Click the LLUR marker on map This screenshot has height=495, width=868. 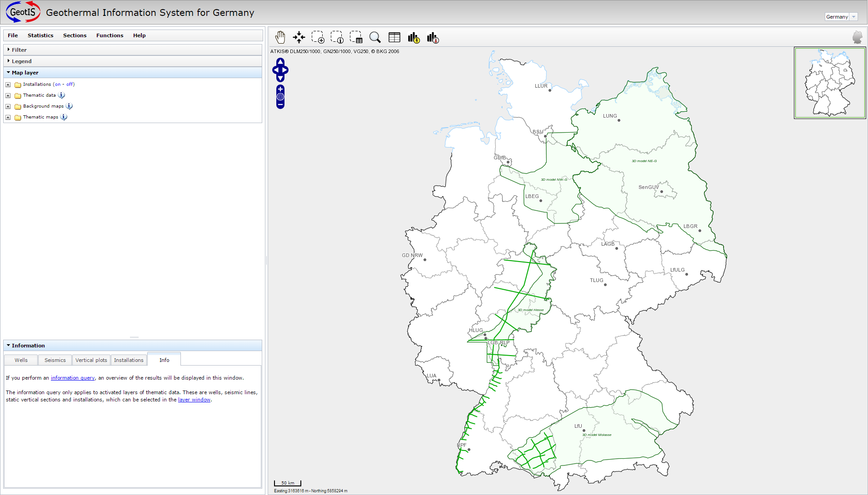coord(549,90)
